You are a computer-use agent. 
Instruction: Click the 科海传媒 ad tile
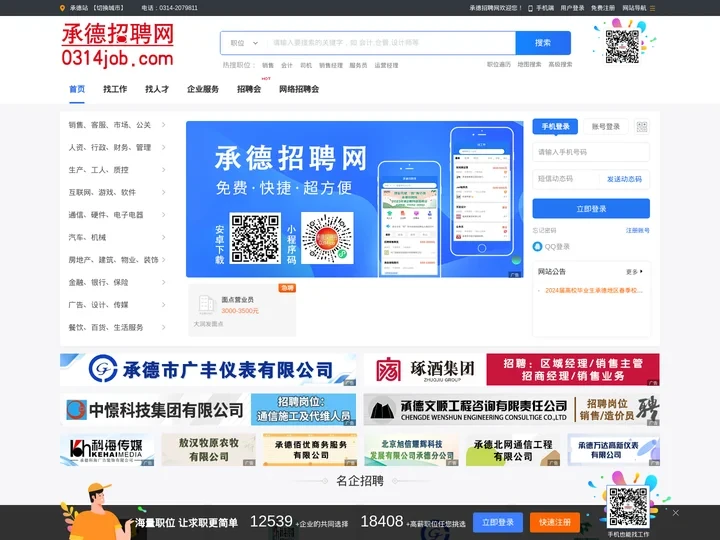point(107,450)
